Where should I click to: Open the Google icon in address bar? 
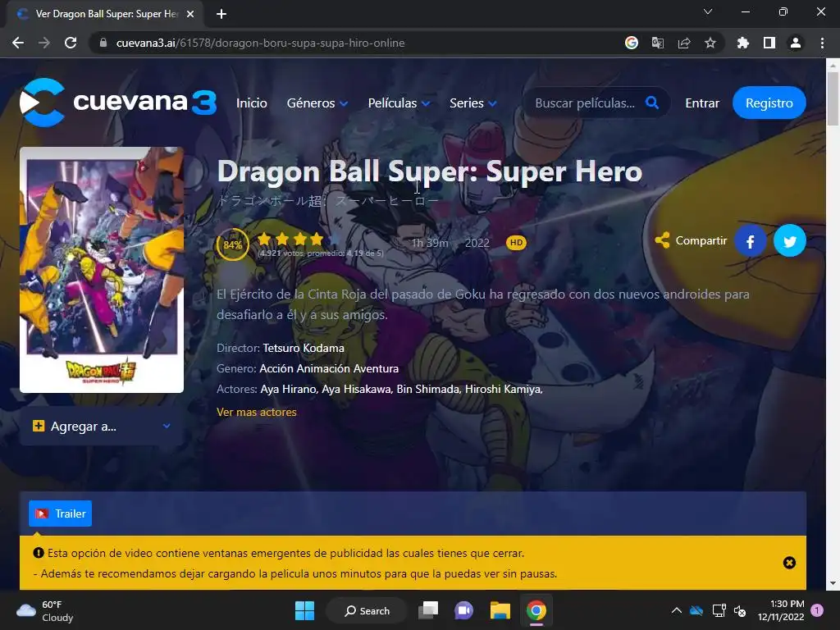click(x=632, y=43)
